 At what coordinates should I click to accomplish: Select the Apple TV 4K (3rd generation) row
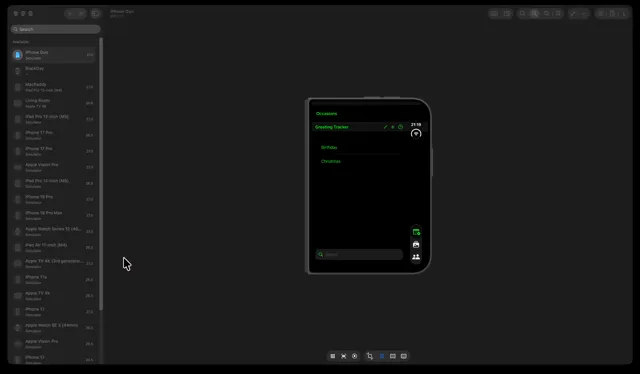pyautogui.click(x=54, y=263)
